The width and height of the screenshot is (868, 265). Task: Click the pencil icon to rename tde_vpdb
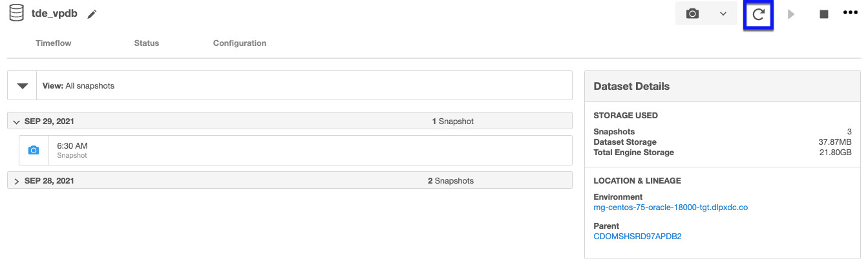[92, 14]
